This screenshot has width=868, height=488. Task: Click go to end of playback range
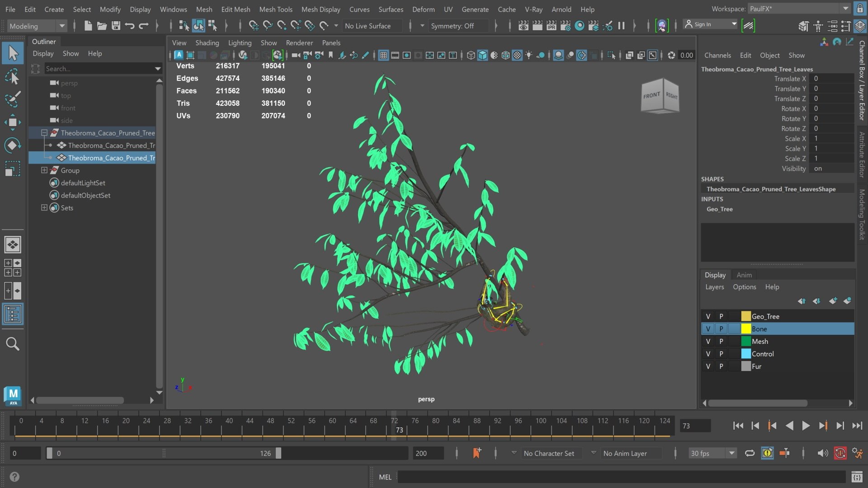point(857,426)
